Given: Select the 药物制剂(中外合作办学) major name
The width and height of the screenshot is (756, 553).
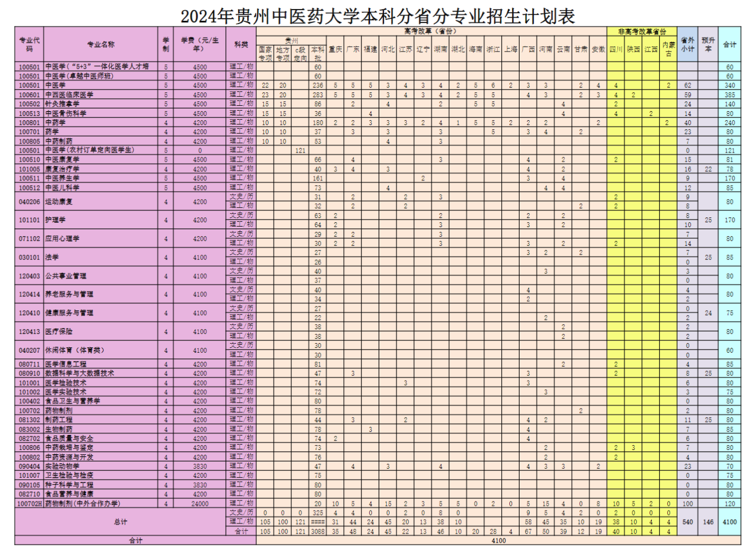Looking at the screenshot, I should pyautogui.click(x=83, y=504).
